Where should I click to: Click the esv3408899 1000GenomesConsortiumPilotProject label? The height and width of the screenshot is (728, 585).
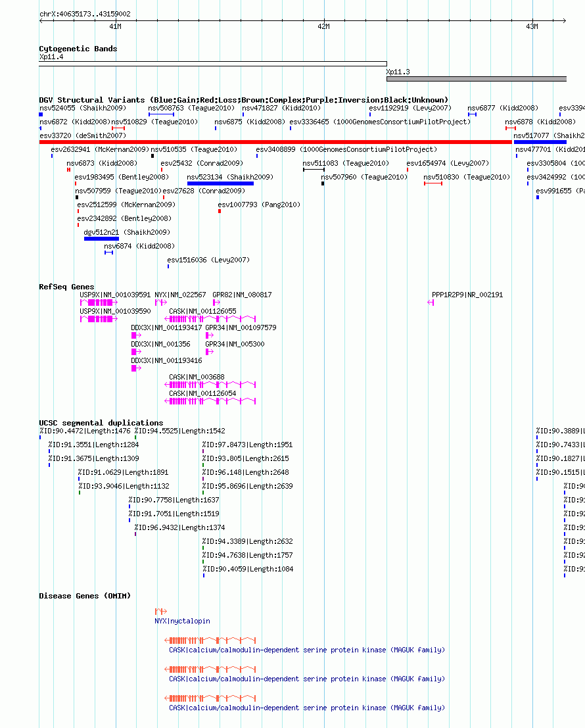pyautogui.click(x=346, y=149)
